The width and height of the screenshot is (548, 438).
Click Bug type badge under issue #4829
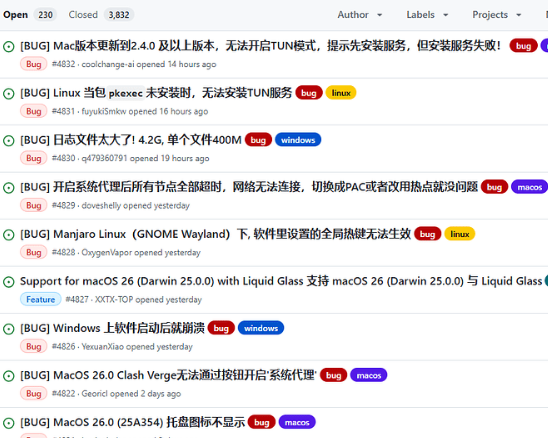coord(34,206)
